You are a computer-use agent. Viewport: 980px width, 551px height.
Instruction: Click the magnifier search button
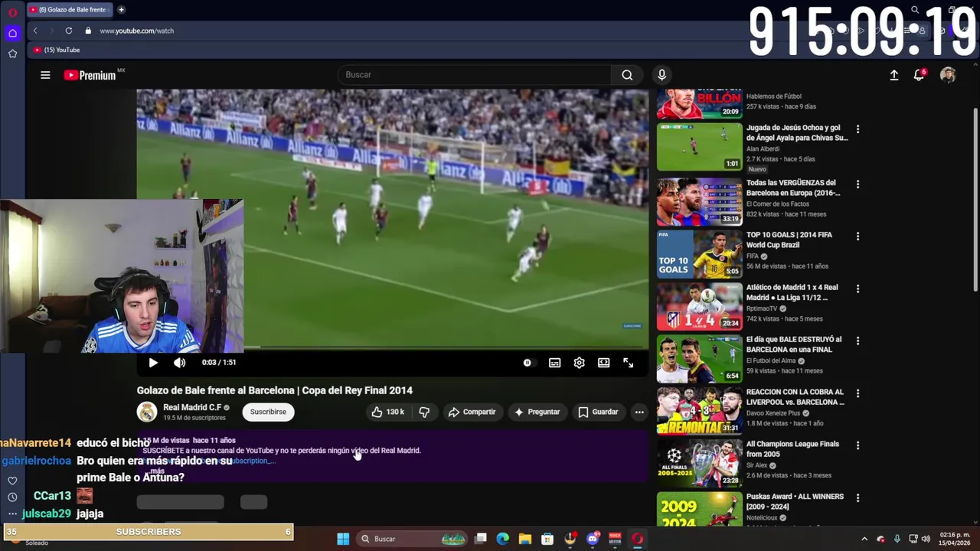point(627,75)
